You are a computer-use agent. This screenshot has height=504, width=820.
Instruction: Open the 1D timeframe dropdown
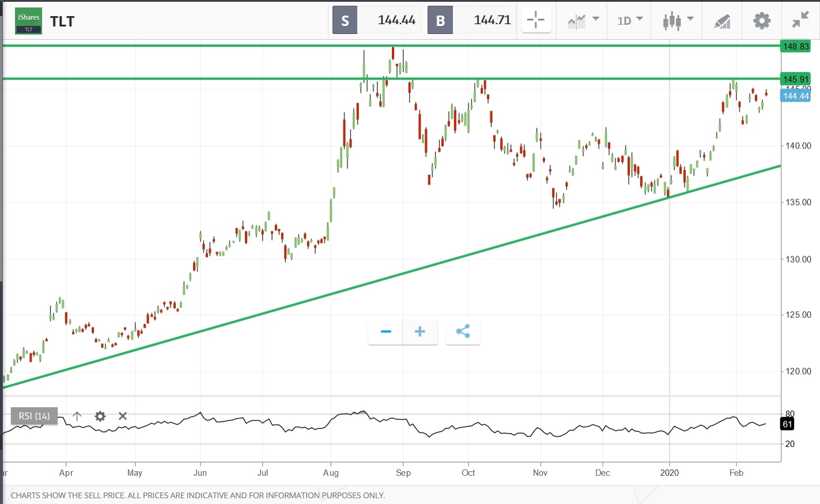pyautogui.click(x=629, y=20)
